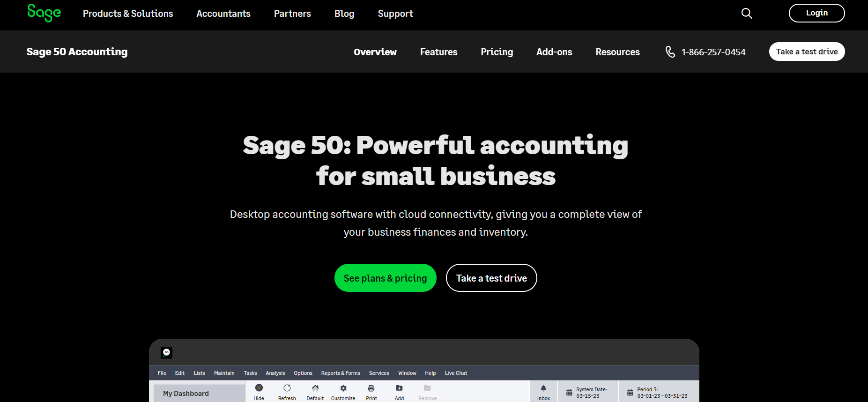868x402 pixels.
Task: Open Lists menu in app preview
Action: (x=199, y=373)
